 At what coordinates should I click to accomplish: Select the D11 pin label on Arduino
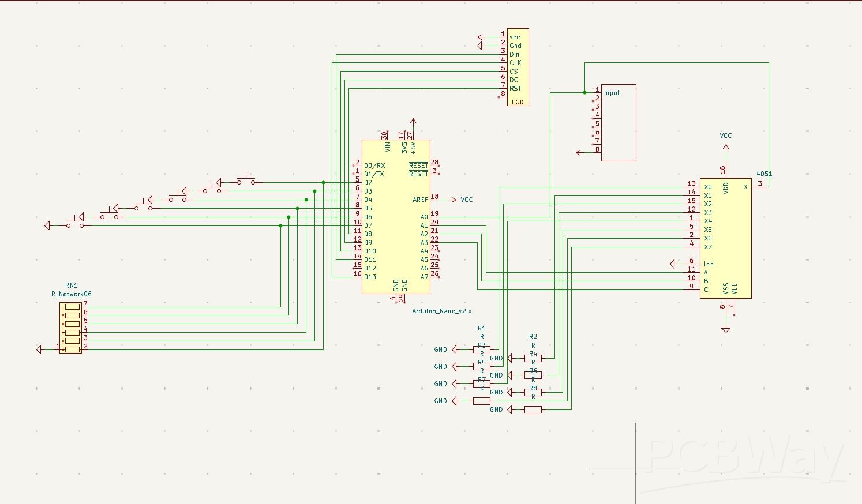370,259
